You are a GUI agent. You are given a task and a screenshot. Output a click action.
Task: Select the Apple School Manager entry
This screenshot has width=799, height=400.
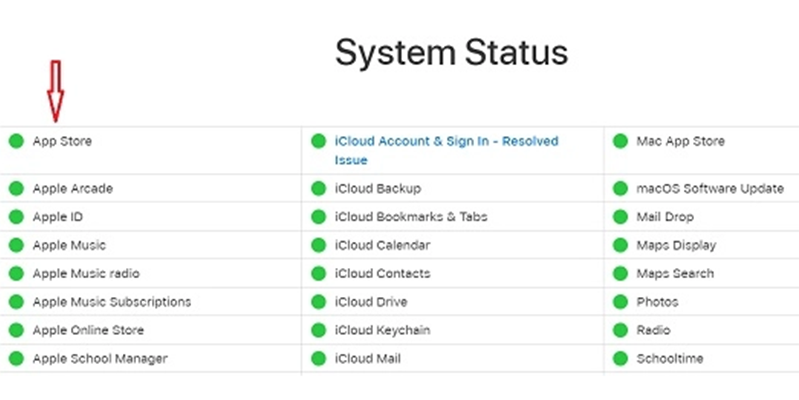click(x=100, y=358)
